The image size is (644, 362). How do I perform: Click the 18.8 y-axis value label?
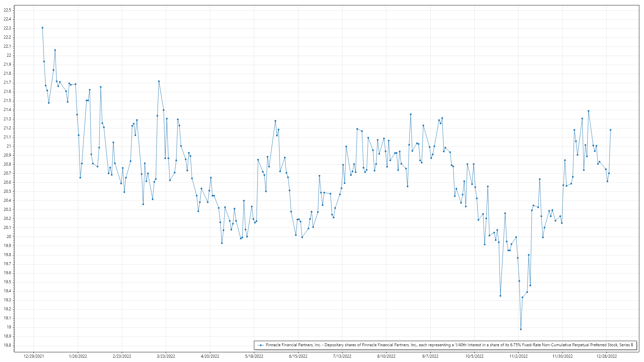(7, 345)
